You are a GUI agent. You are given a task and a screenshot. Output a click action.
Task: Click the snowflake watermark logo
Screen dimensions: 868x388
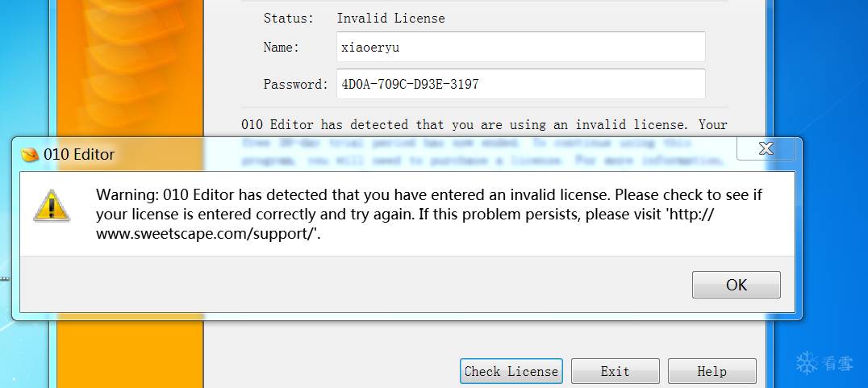pos(807,363)
